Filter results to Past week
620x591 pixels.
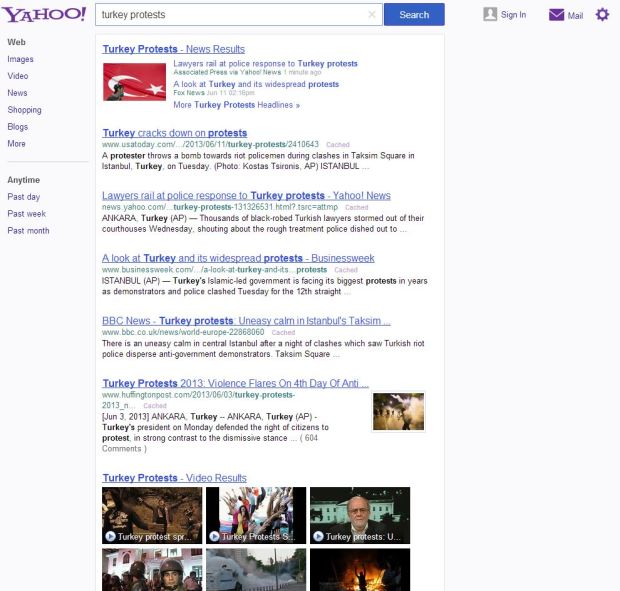click(x=26, y=214)
